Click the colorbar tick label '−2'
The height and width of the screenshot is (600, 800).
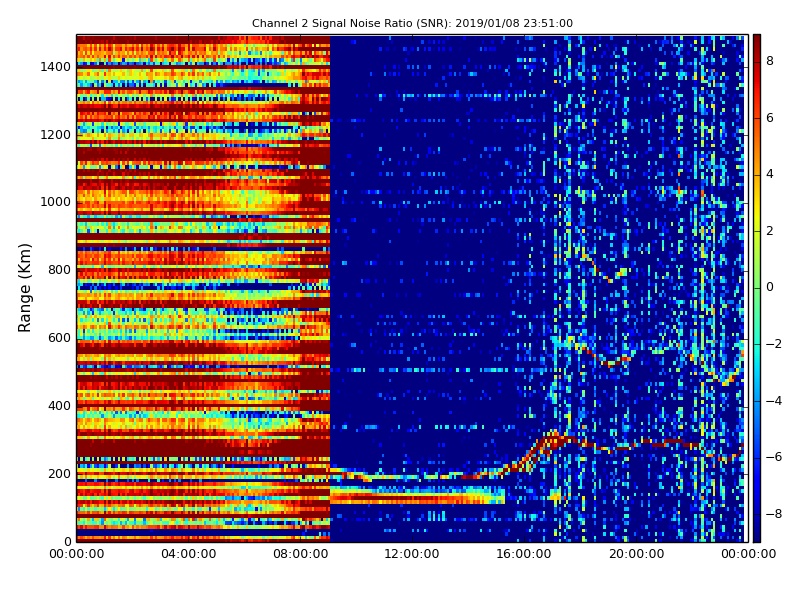774,344
